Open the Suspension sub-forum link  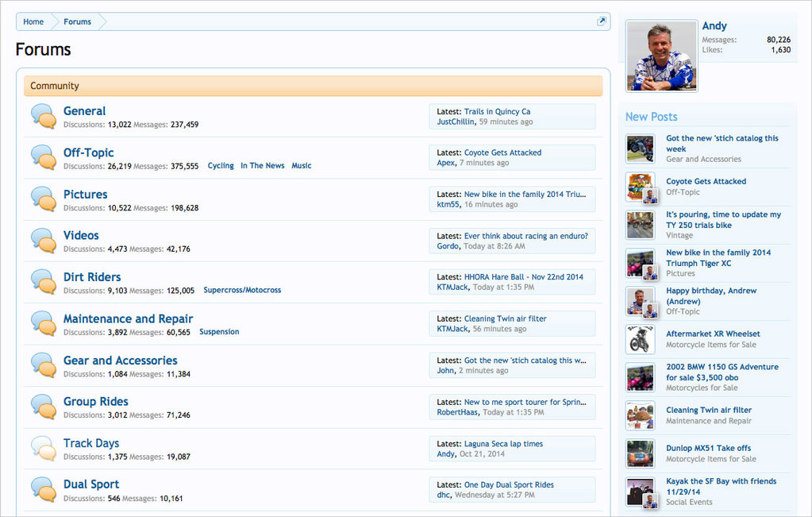tap(219, 332)
